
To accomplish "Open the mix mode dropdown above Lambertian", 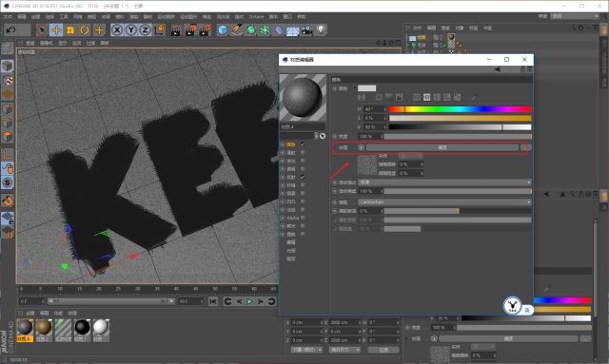I will (x=444, y=182).
